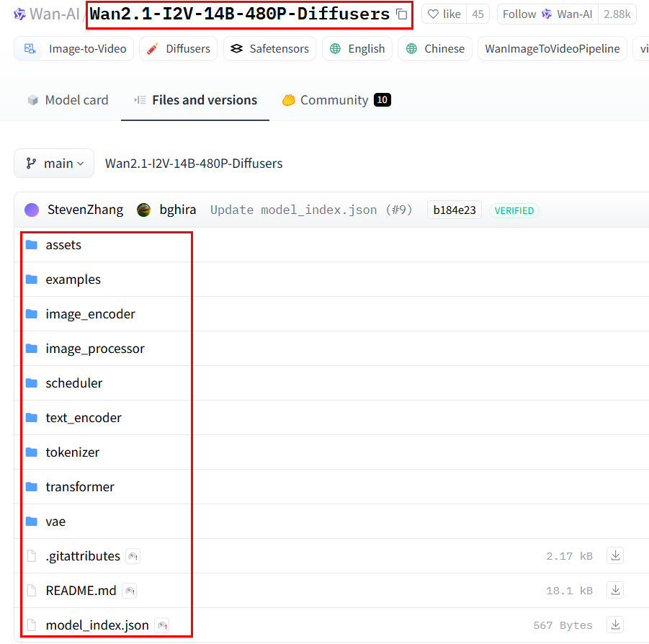Open the README.md file
Viewport: 649px width, 644px height.
[x=81, y=591]
